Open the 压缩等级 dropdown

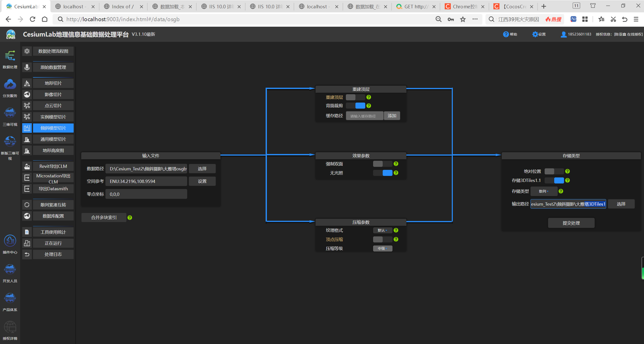pos(382,248)
